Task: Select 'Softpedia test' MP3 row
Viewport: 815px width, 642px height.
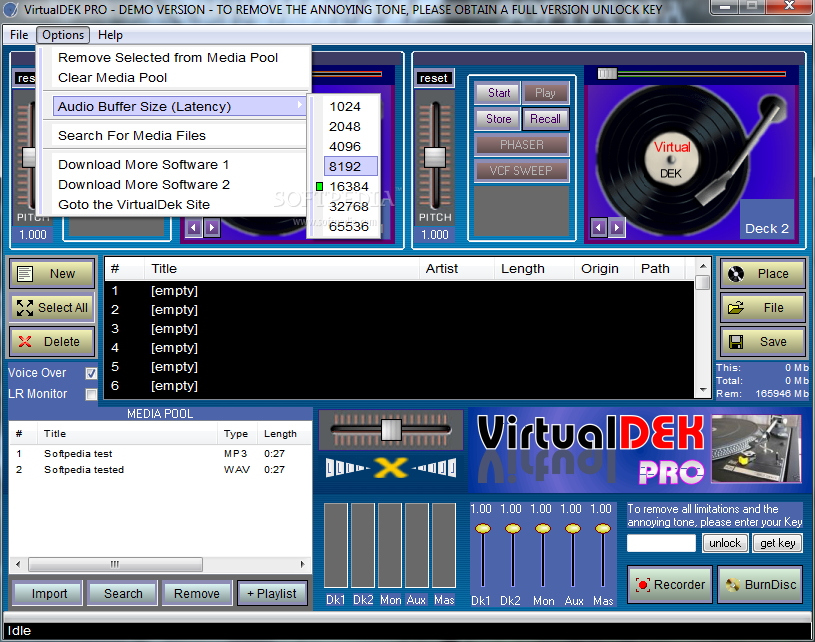Action: [160, 454]
